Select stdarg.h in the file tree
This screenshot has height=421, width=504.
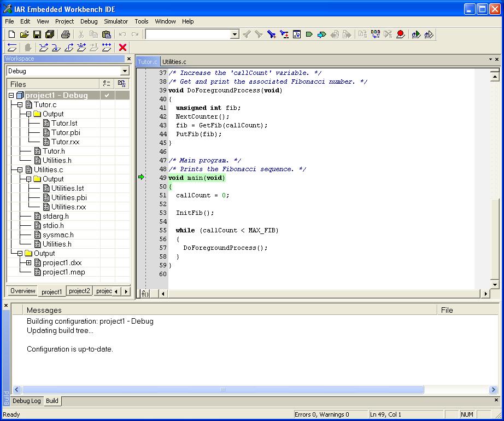pos(56,217)
